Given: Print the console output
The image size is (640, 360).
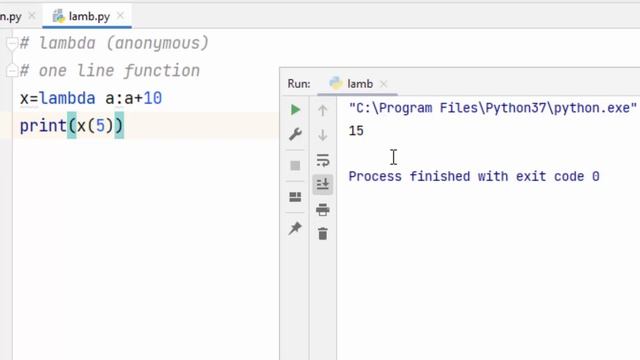Looking at the screenshot, I should pyautogui.click(x=322, y=209).
